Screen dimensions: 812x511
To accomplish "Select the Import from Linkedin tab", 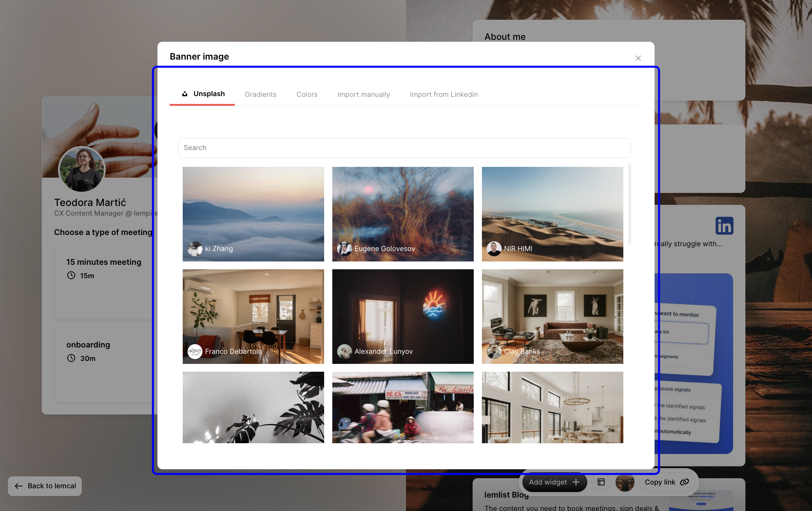I will click(x=444, y=94).
